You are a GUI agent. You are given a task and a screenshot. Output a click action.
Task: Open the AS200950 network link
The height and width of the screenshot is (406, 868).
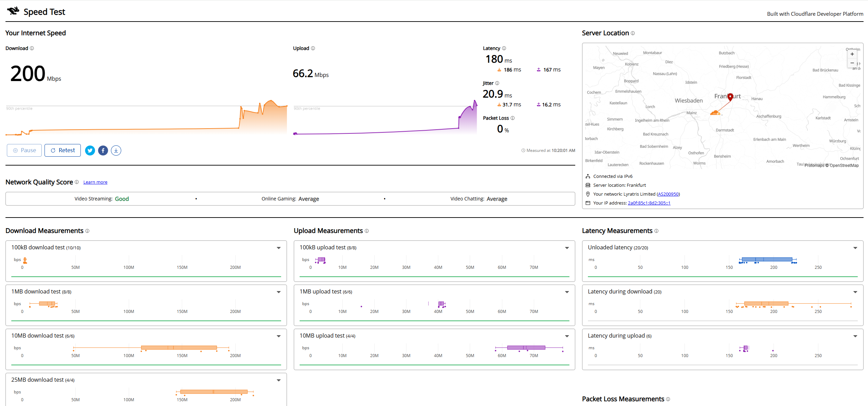[668, 194]
